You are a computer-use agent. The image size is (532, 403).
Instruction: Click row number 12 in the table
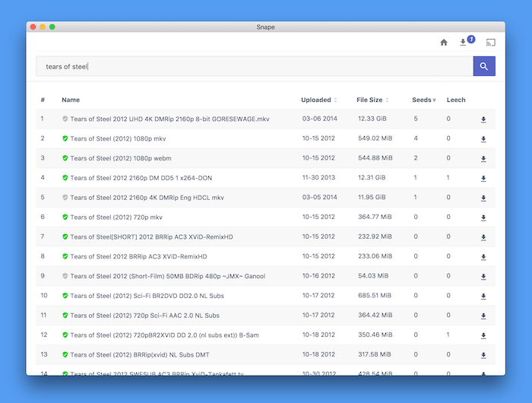[44, 335]
